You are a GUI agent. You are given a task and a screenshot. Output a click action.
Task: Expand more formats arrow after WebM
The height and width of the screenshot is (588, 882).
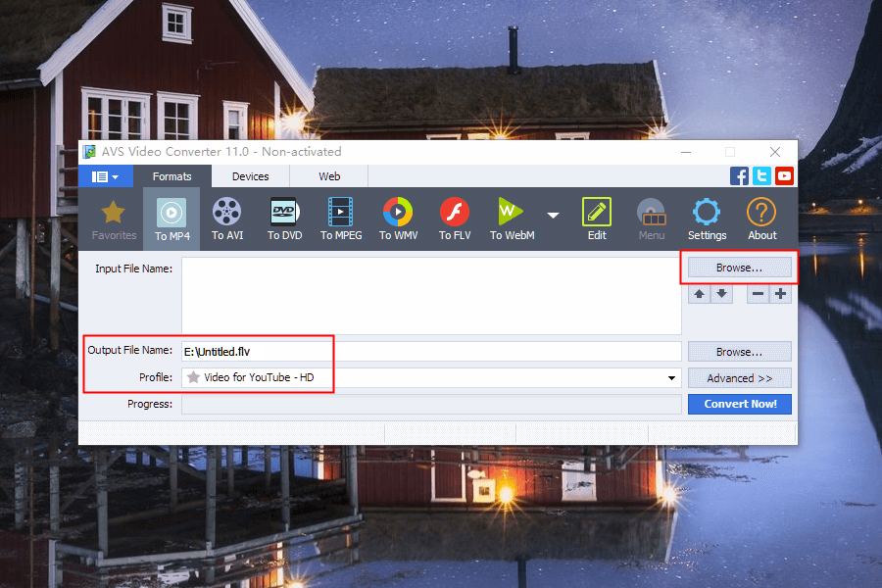click(553, 215)
